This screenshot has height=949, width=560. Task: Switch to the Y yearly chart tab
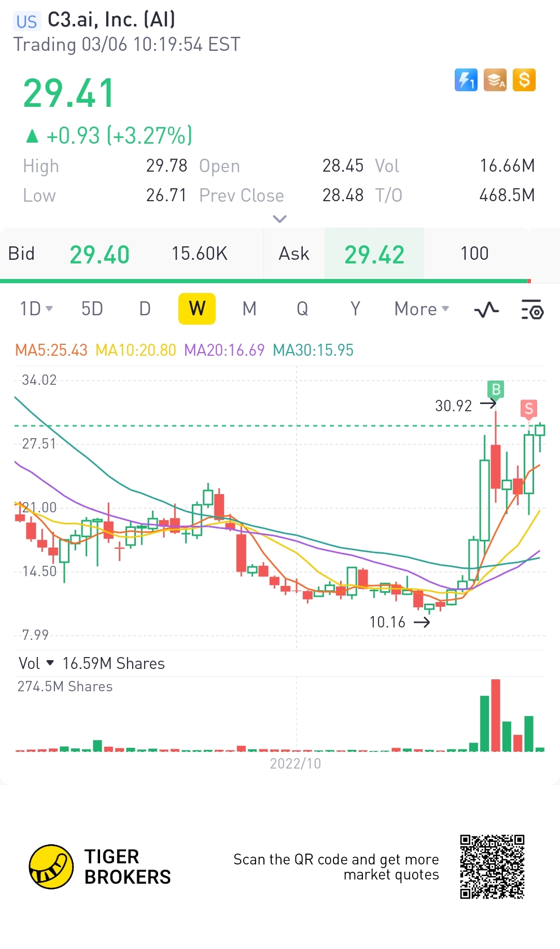tap(355, 309)
